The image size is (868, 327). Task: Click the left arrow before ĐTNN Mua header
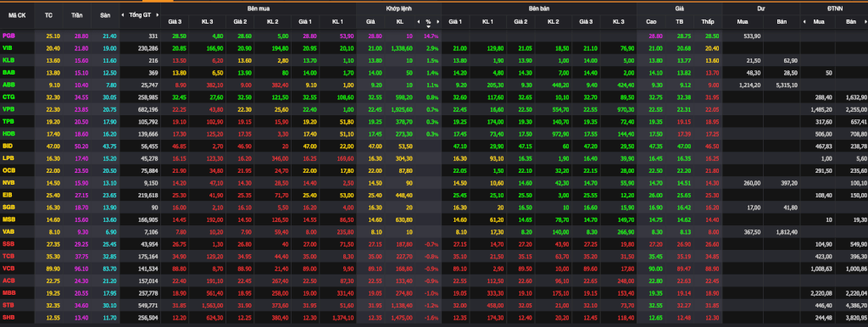[804, 21]
